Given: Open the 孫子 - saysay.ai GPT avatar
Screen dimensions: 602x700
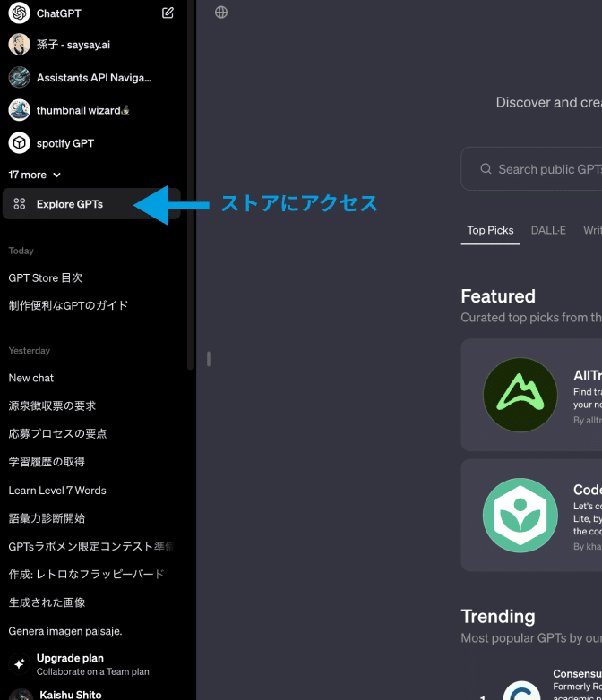Looking at the screenshot, I should [x=20, y=45].
